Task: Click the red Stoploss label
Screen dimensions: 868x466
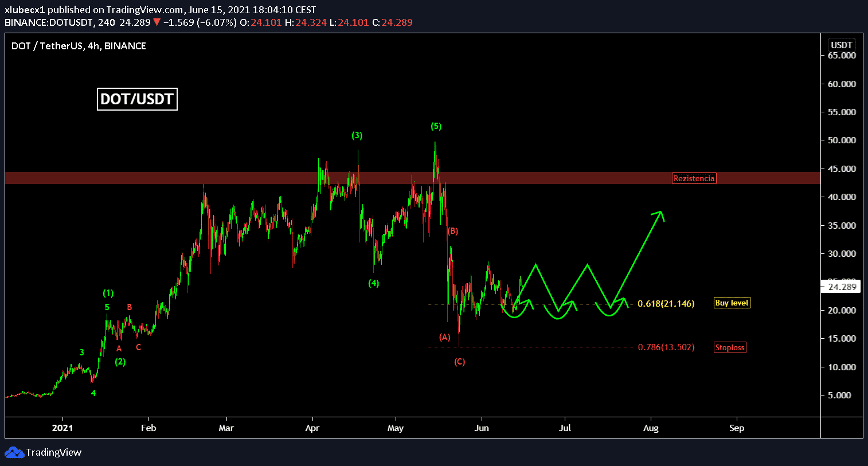Action: tap(730, 347)
